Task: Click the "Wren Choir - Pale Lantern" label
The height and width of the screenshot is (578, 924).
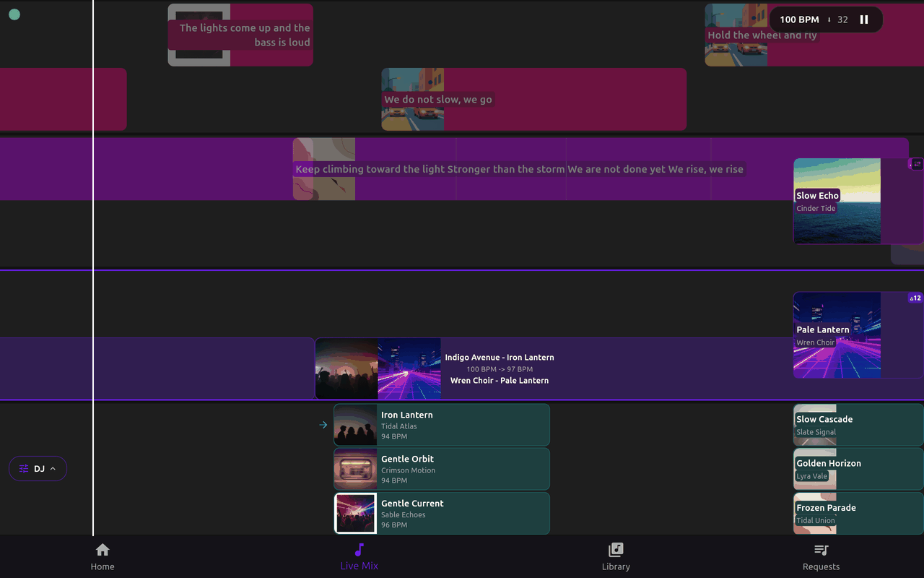Action: (x=500, y=381)
